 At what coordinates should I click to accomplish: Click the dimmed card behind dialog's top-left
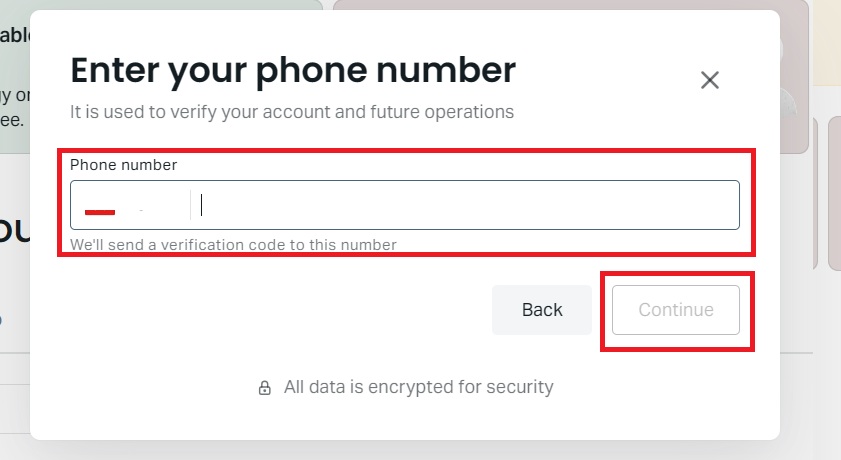pos(14,80)
